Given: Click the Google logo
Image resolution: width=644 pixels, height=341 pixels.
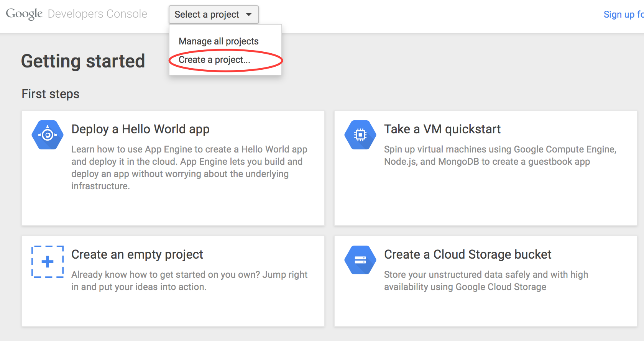Looking at the screenshot, I should (x=24, y=14).
